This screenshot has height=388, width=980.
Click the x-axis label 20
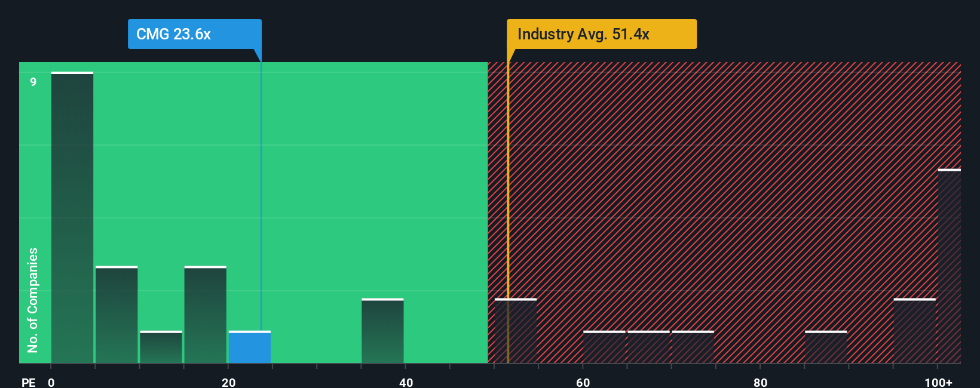coord(228,382)
